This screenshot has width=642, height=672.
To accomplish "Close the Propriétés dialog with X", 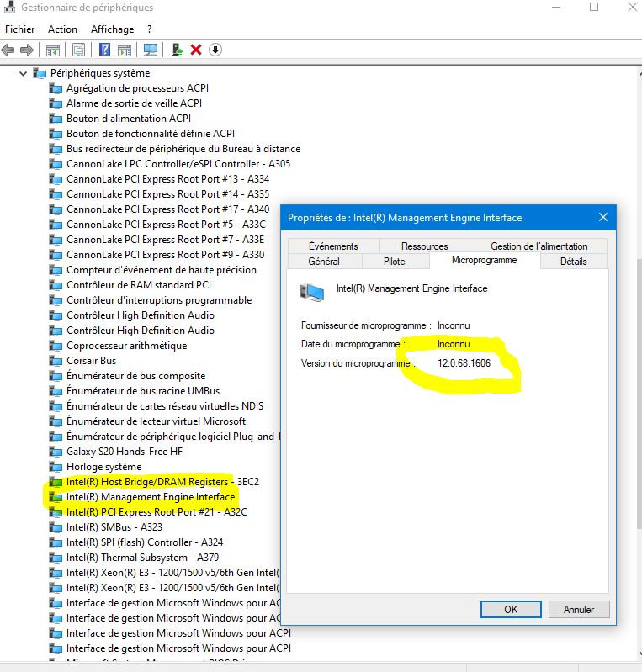I will (x=603, y=217).
